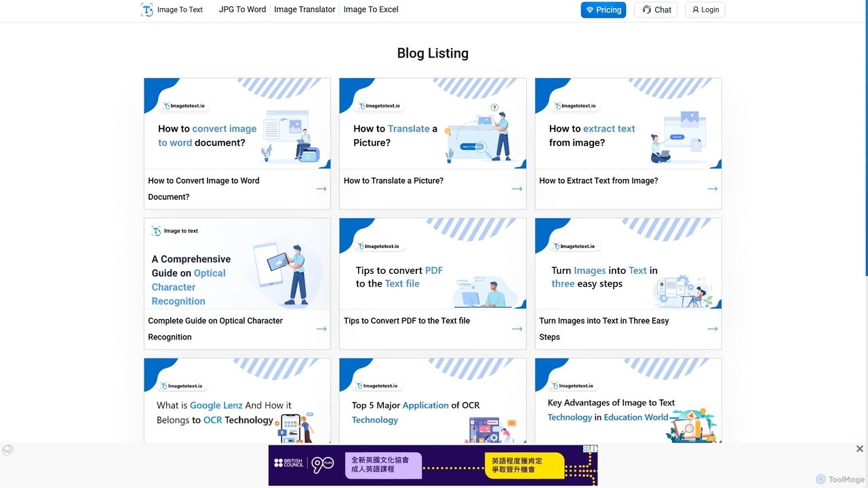Screen dimensions: 868x488
Task: Open Image To Excel converter
Action: point(371,9)
